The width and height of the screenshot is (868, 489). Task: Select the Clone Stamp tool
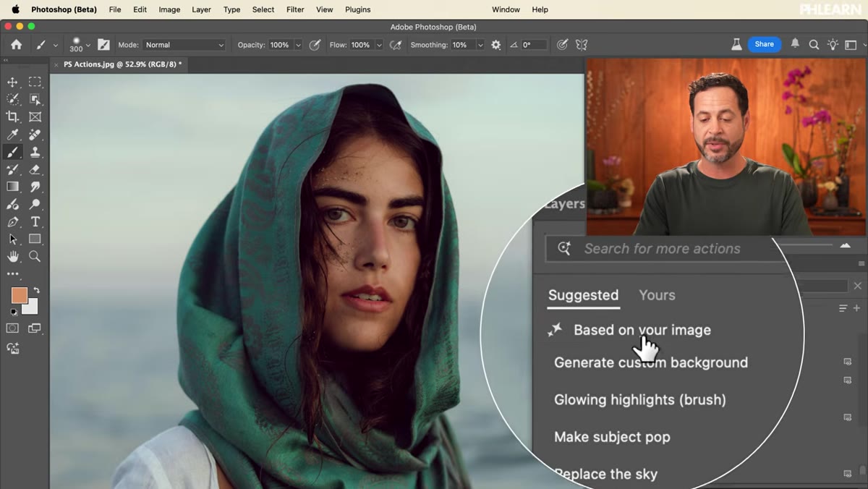[35, 152]
